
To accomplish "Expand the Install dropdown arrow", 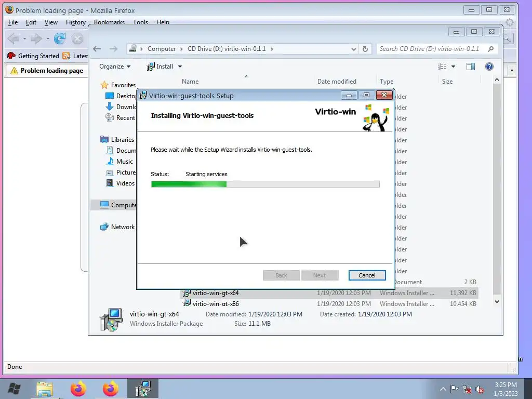I will (x=180, y=66).
